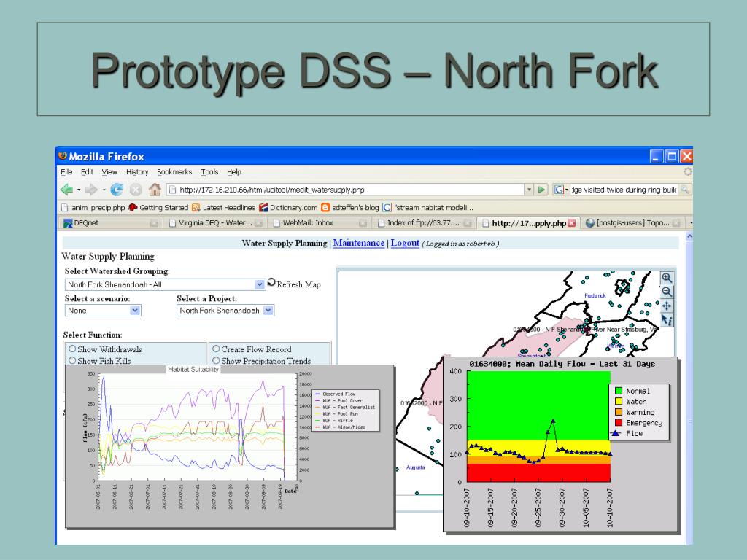Click the map Zoom Out magnifier tool
The image size is (747, 560).
tap(666, 292)
